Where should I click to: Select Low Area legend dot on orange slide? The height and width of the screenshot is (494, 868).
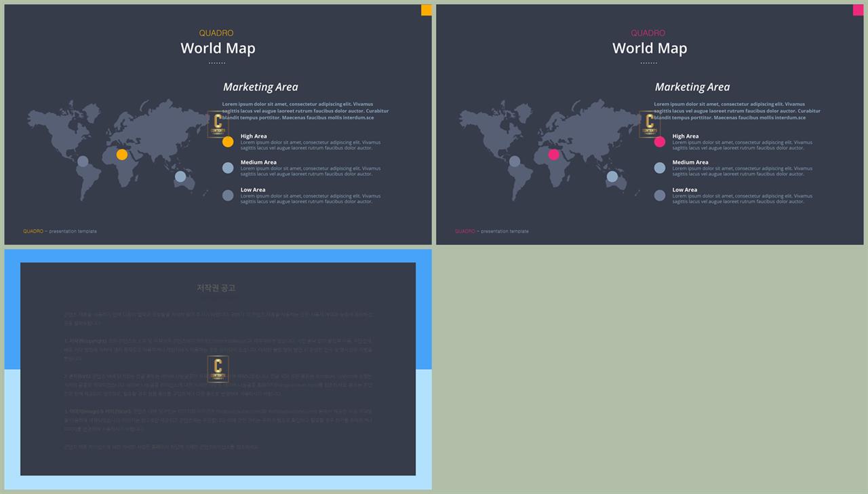228,195
